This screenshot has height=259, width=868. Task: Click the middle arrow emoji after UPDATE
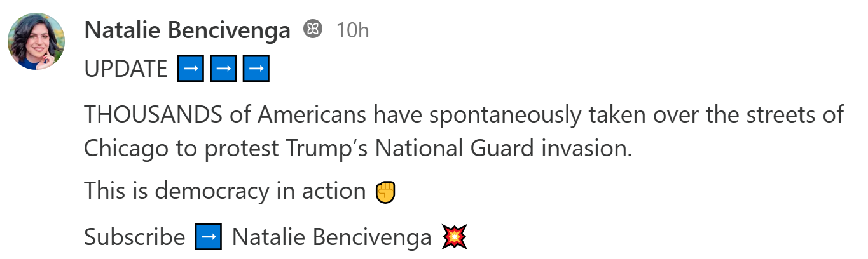coord(223,69)
